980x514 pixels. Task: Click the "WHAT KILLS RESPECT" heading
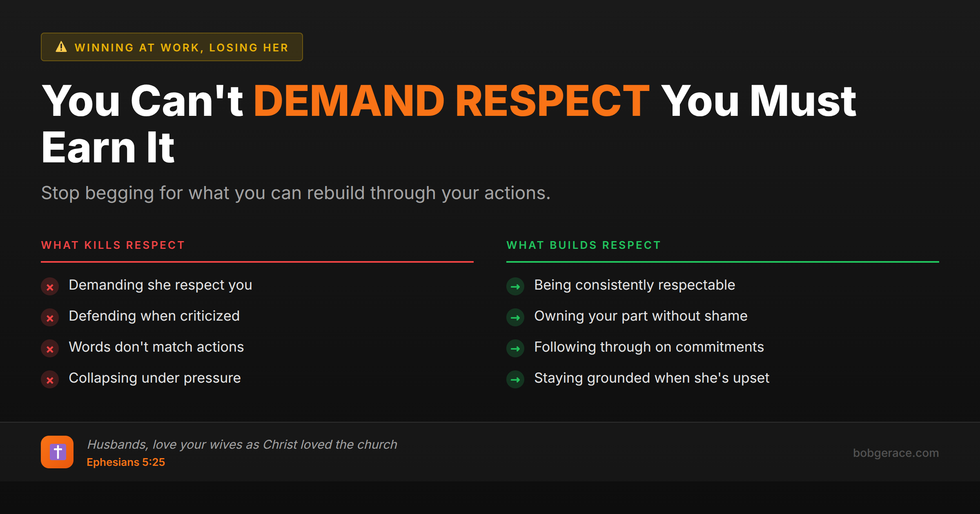(x=113, y=245)
